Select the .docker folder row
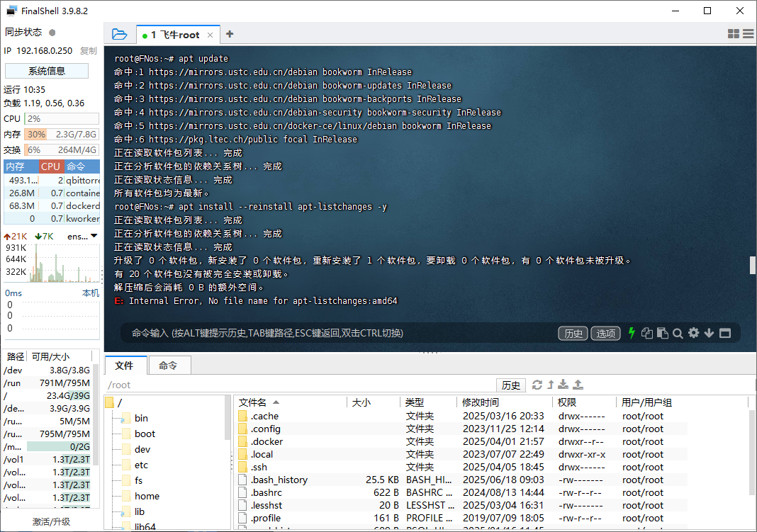The image size is (757, 532). coord(462,441)
